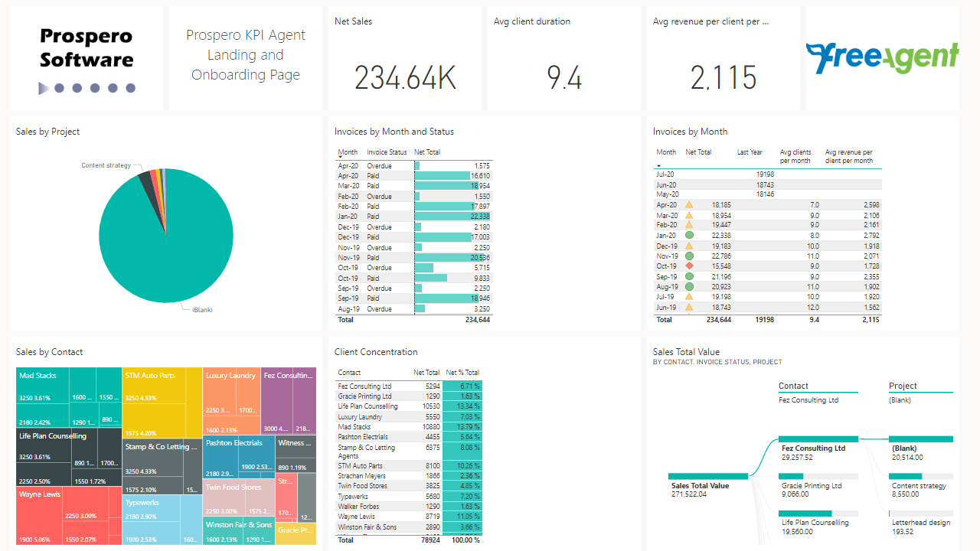
Task: Click the green circle indicator for Sep-19
Action: click(x=689, y=276)
